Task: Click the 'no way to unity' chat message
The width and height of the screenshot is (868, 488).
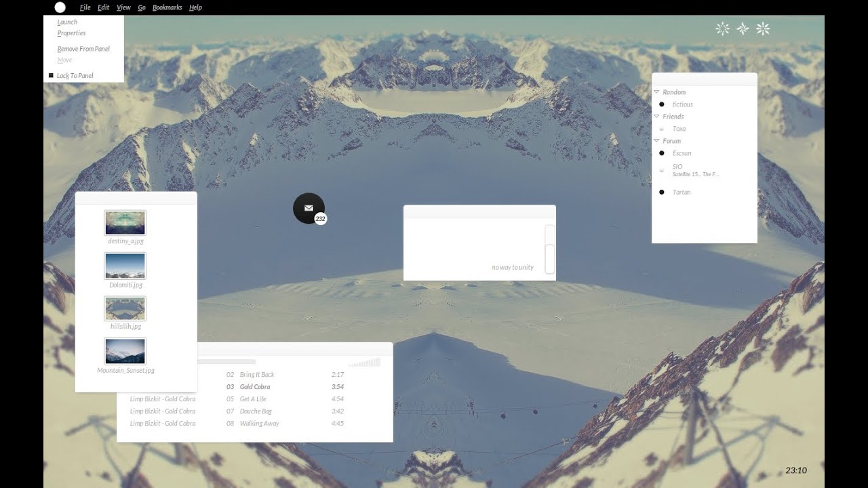Action: coord(513,268)
